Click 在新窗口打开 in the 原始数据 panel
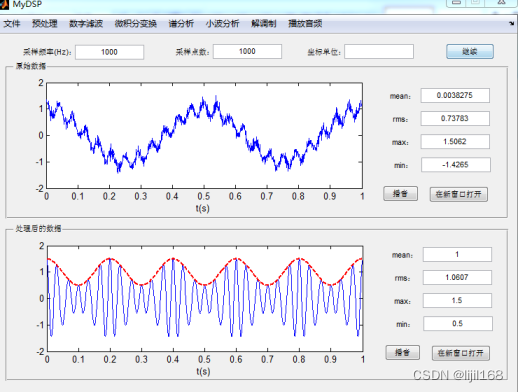Viewport: 518px width, 392px height. 459,194
